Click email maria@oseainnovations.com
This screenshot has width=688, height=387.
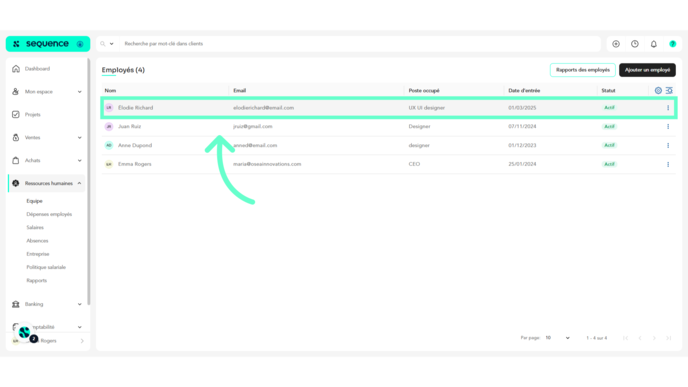pos(267,164)
